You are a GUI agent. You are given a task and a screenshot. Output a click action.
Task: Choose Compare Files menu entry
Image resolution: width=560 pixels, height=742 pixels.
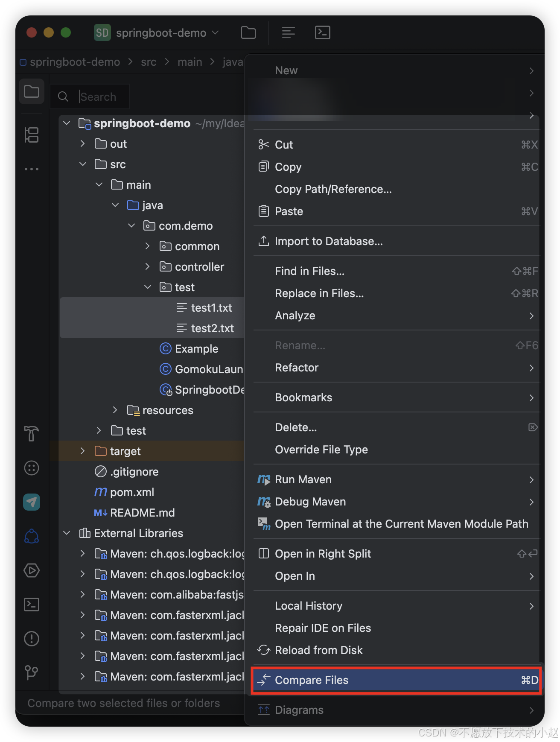(396, 680)
